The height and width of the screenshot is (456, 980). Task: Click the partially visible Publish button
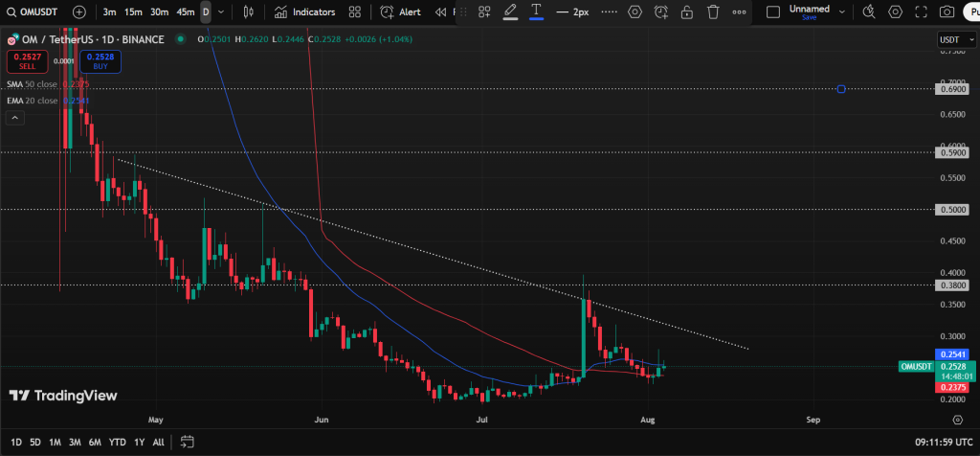(972, 11)
